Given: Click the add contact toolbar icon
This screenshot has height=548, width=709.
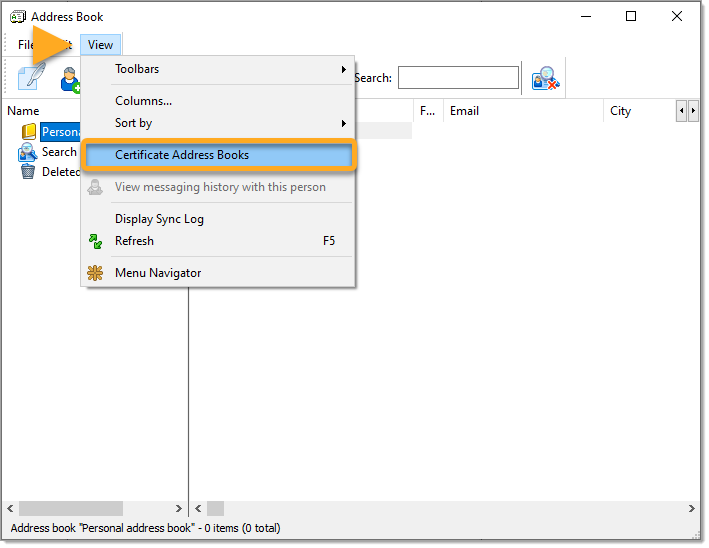Looking at the screenshot, I should (69, 79).
